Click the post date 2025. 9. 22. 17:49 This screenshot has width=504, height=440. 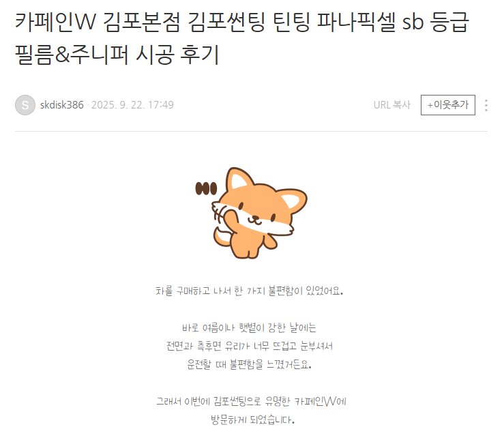click(132, 105)
